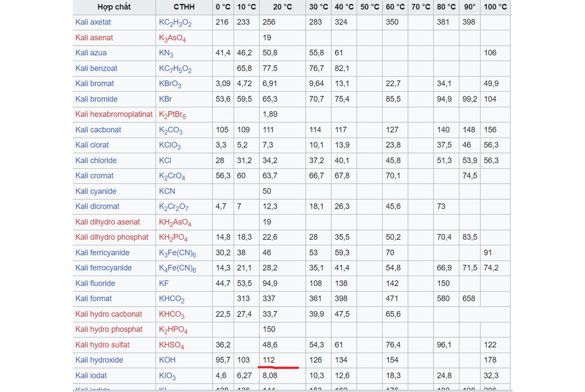This screenshot has width=585, height=392.
Task: Open the Kali bromat link
Action: pos(94,83)
